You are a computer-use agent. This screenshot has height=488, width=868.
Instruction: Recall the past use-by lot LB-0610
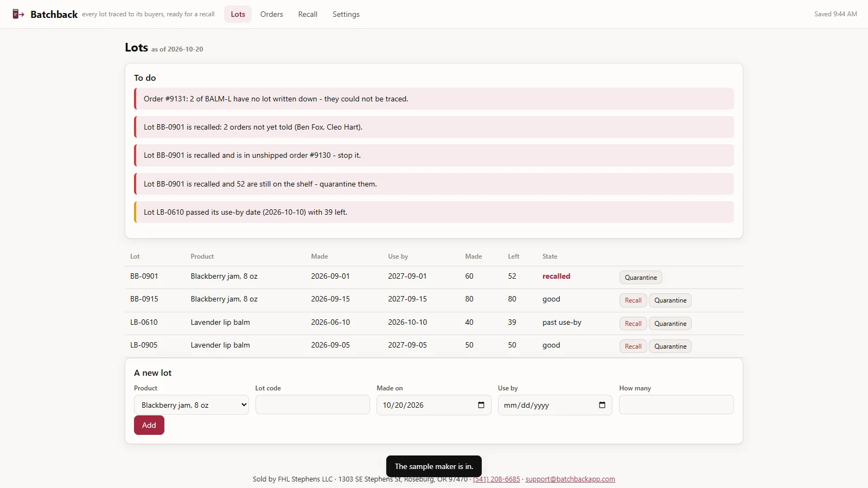(633, 324)
